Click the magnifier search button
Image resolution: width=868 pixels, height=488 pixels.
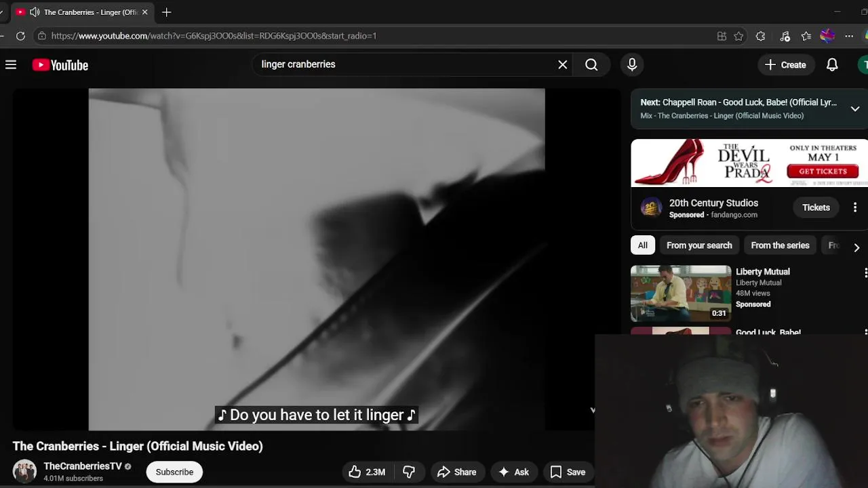click(591, 64)
